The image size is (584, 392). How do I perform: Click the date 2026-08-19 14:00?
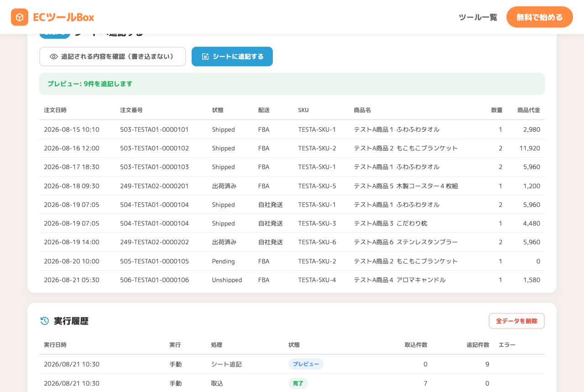coord(72,242)
